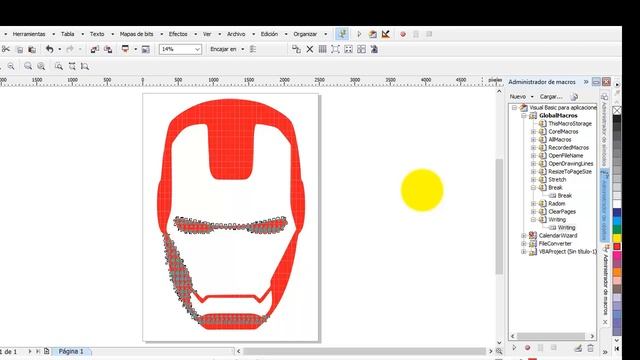Select the RecordedMacros tree item
Image resolution: width=640 pixels, height=360 pixels.
point(568,148)
